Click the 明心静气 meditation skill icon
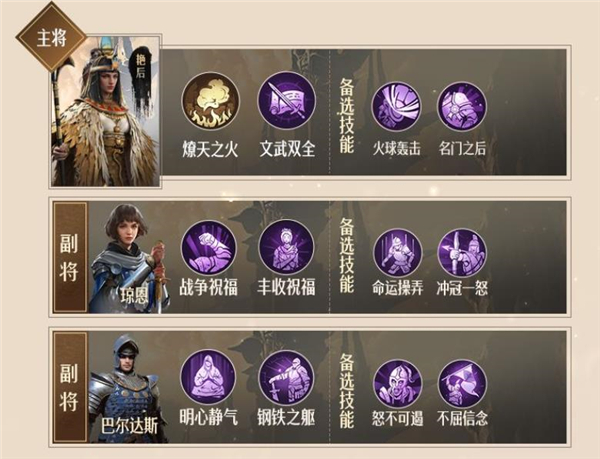 [209, 378]
